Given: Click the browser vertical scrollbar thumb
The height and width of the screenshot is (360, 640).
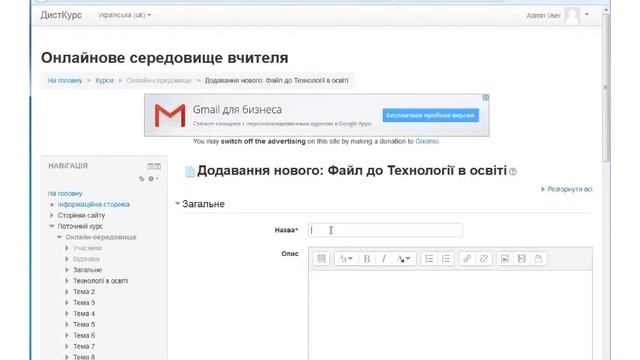Looking at the screenshot, I should click(606, 88).
